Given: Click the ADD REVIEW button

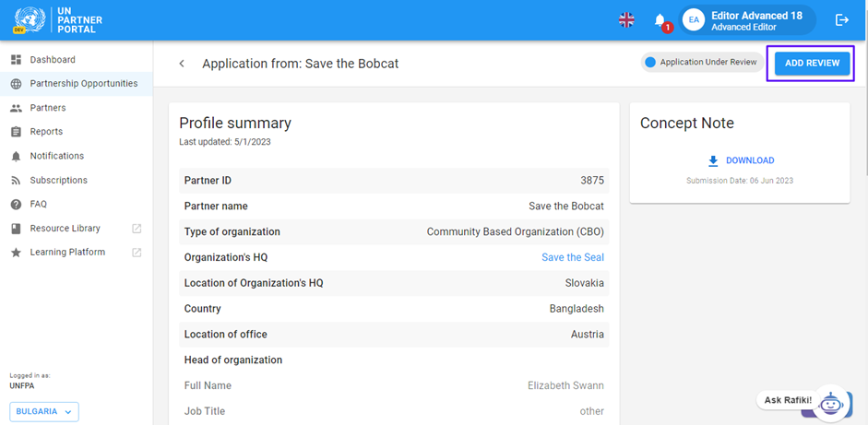Looking at the screenshot, I should click(812, 63).
